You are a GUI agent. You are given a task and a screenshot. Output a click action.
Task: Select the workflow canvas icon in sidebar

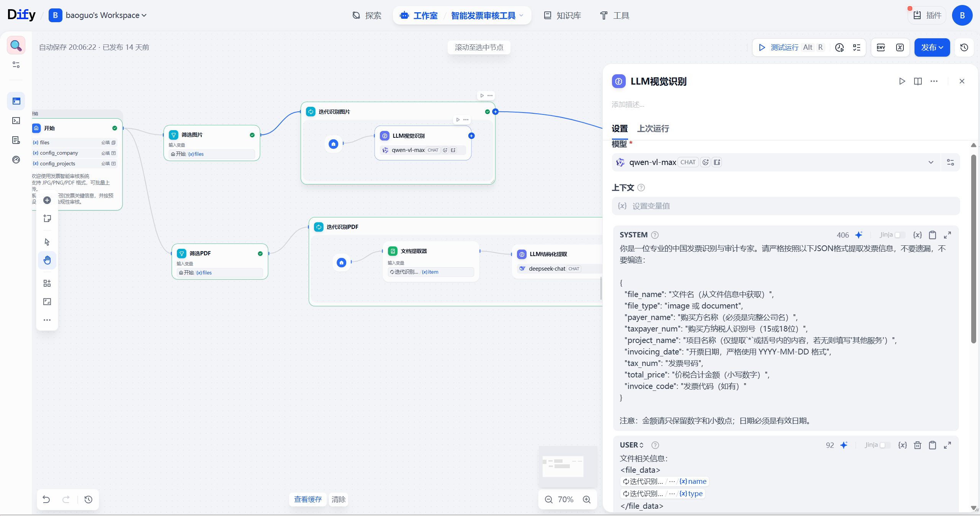click(x=16, y=101)
